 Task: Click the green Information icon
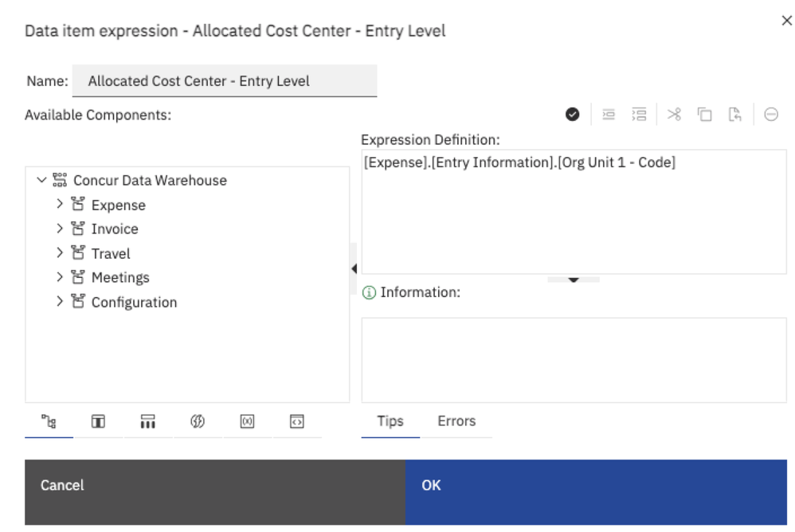[369, 292]
